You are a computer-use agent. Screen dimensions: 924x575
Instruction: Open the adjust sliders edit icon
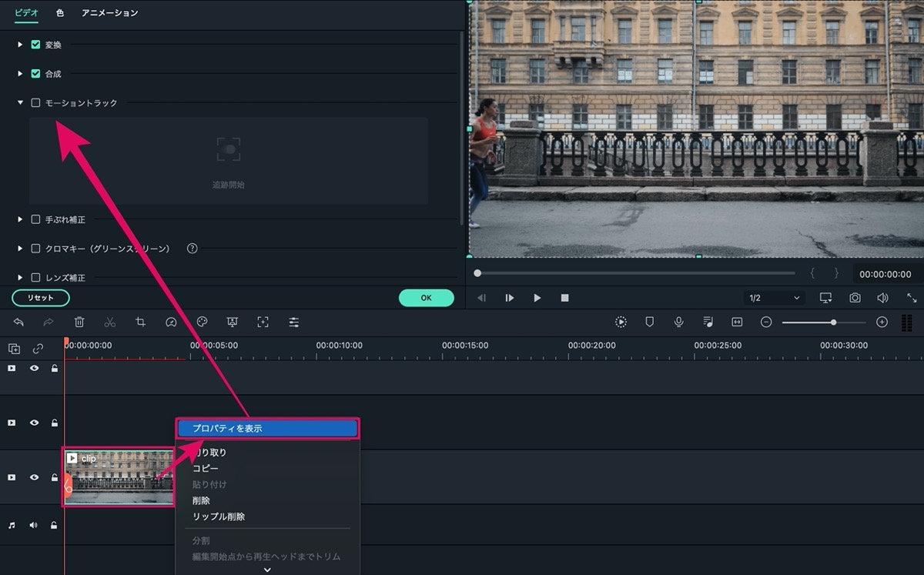(x=294, y=323)
